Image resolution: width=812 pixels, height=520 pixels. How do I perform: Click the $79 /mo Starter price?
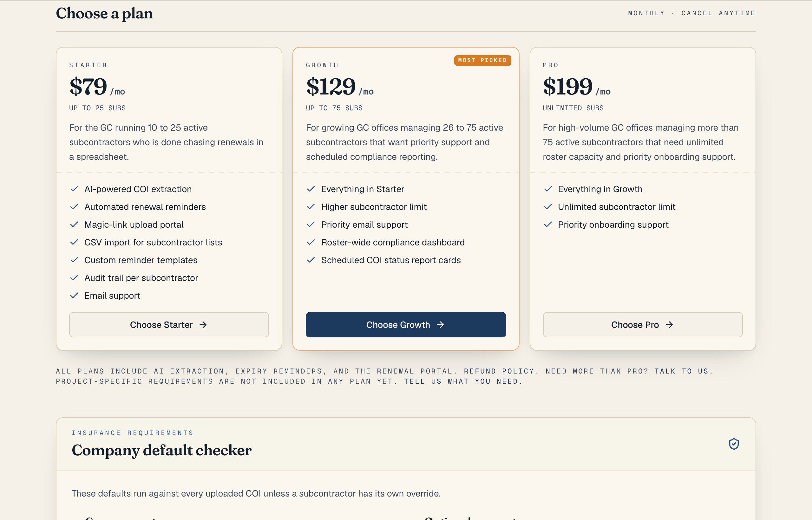click(97, 87)
